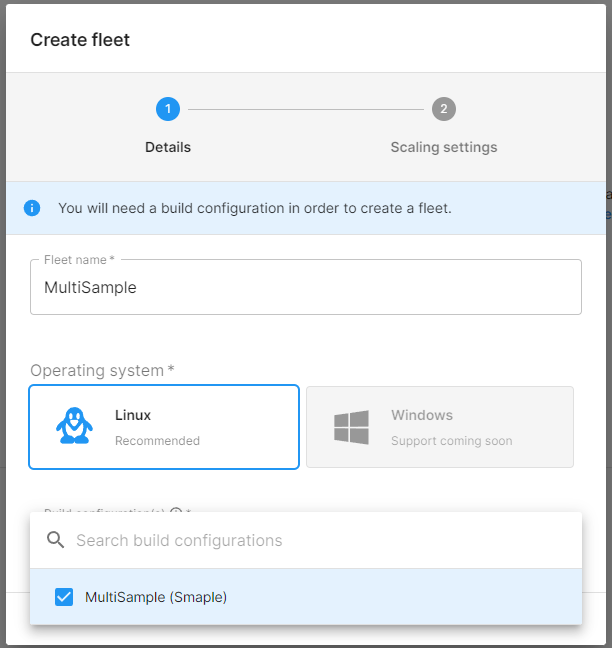The height and width of the screenshot is (648, 612).
Task: Click the build configuration info banner text
Action: pyautogui.click(x=255, y=208)
